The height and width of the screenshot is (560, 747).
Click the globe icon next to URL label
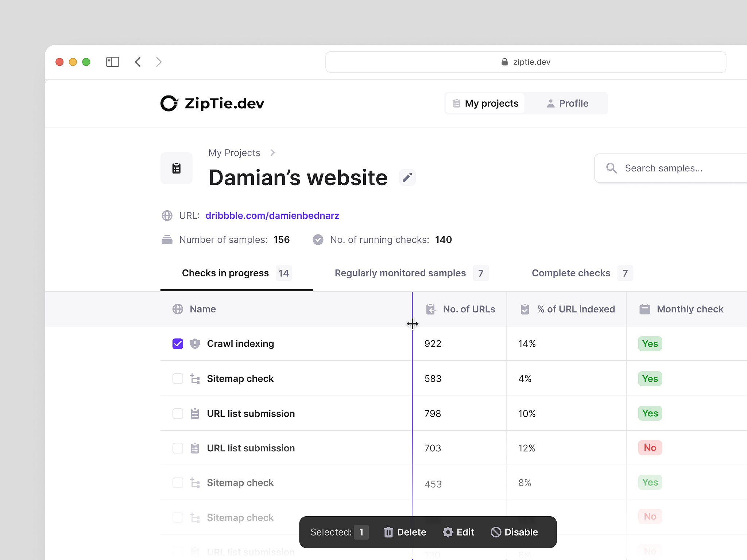[167, 215]
